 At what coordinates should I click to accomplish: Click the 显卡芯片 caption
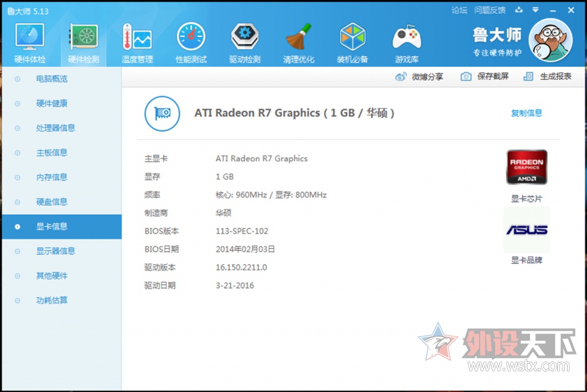pos(526,199)
